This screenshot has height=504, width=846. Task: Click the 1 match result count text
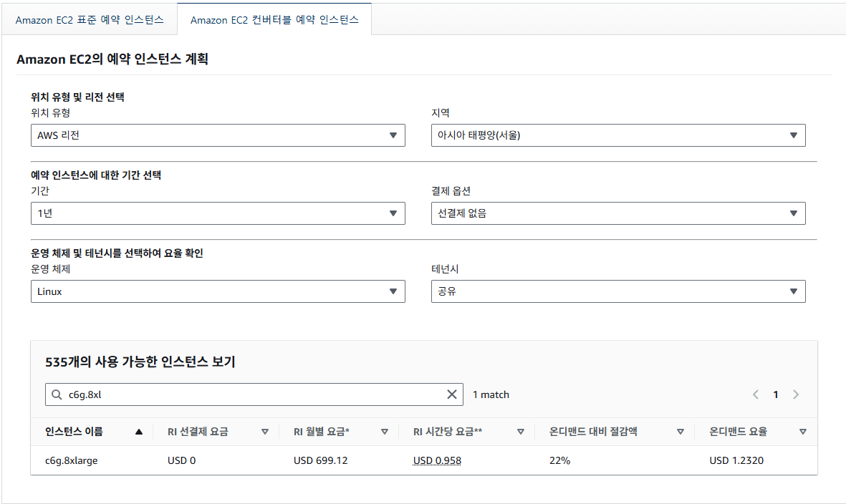(x=491, y=394)
